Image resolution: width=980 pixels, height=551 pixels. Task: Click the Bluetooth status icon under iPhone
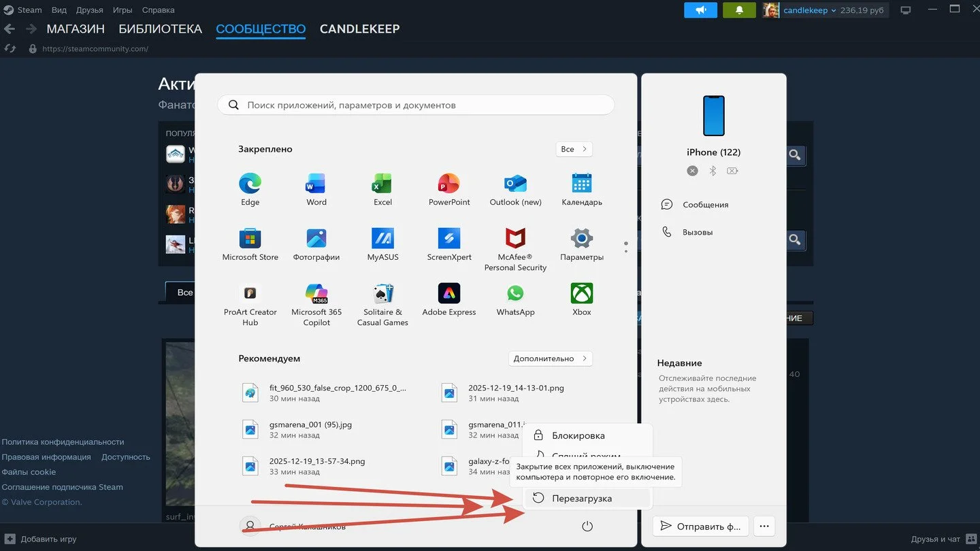pyautogui.click(x=713, y=171)
